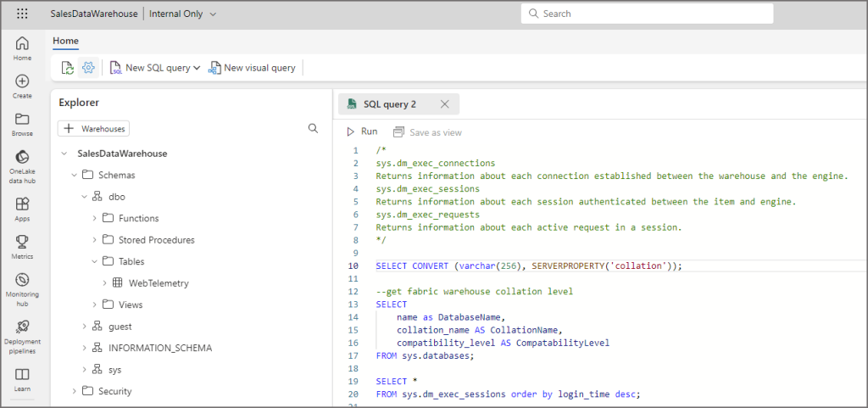Click the WebTelemetry table icon

click(117, 283)
